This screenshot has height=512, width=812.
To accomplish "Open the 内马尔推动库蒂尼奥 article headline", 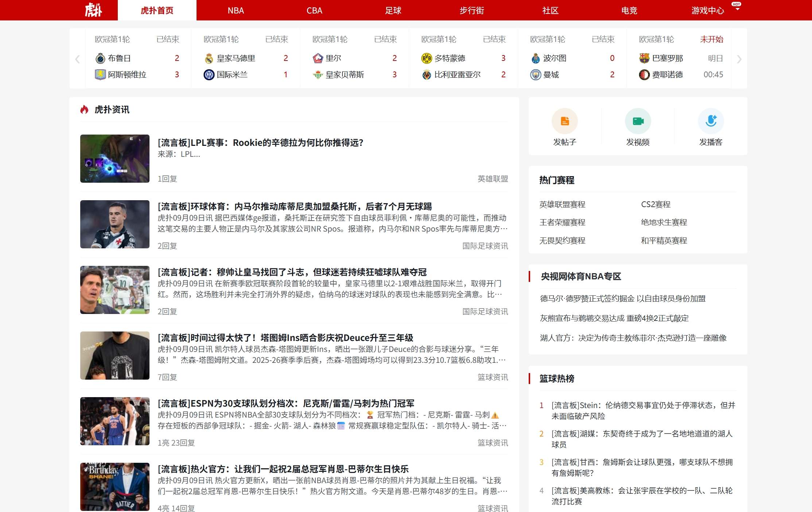I will click(x=295, y=207).
